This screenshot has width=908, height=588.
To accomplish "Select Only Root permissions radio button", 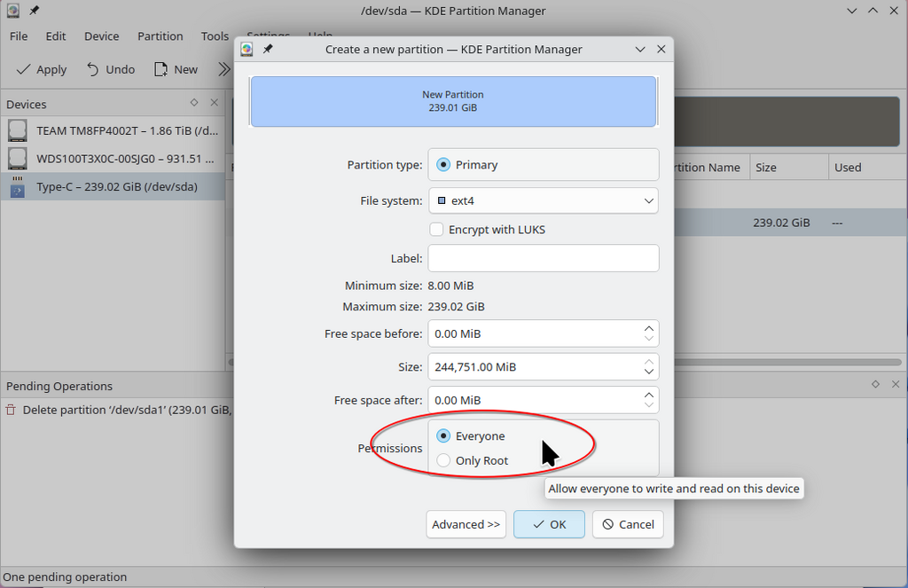I will (443, 460).
